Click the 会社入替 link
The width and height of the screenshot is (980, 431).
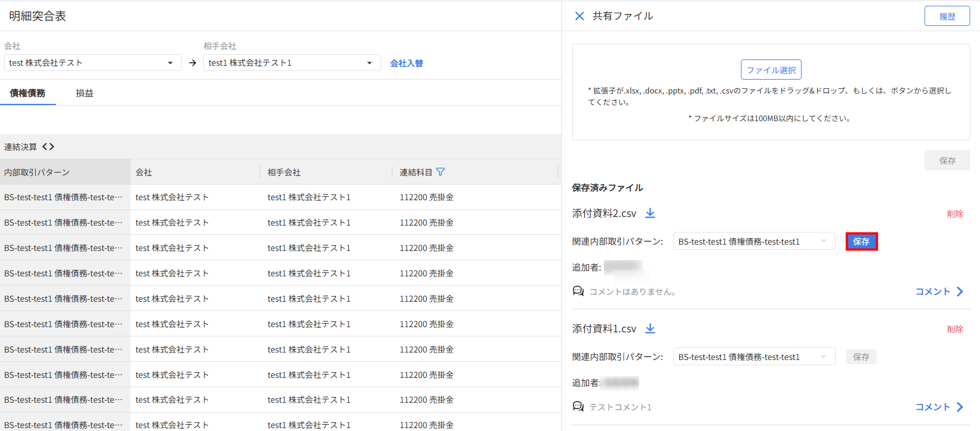(407, 63)
